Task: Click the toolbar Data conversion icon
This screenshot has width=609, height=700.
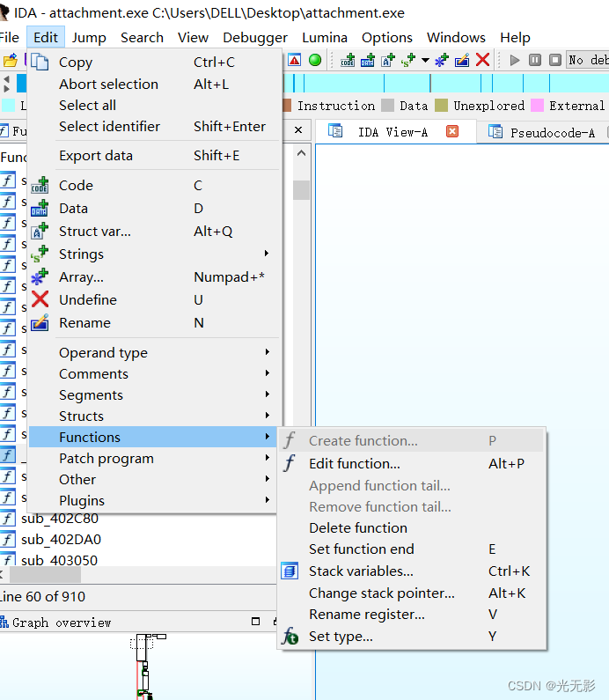Action: click(x=368, y=60)
